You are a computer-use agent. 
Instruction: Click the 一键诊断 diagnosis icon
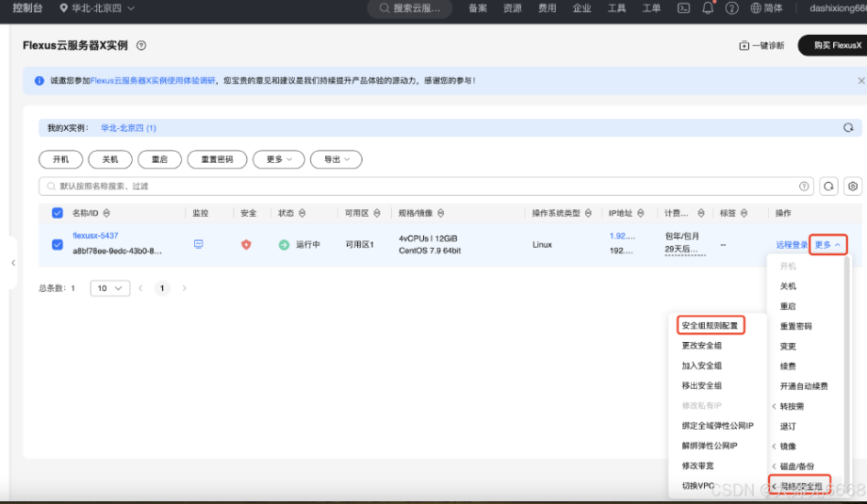click(744, 45)
